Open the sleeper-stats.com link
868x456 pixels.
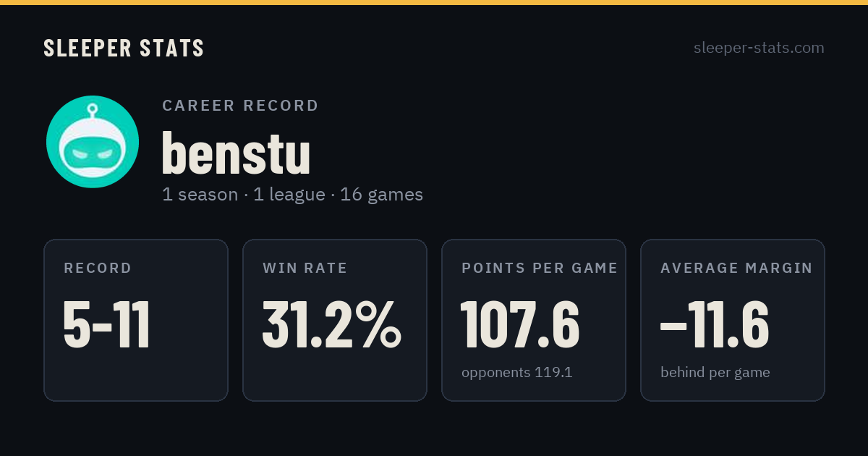(x=759, y=48)
